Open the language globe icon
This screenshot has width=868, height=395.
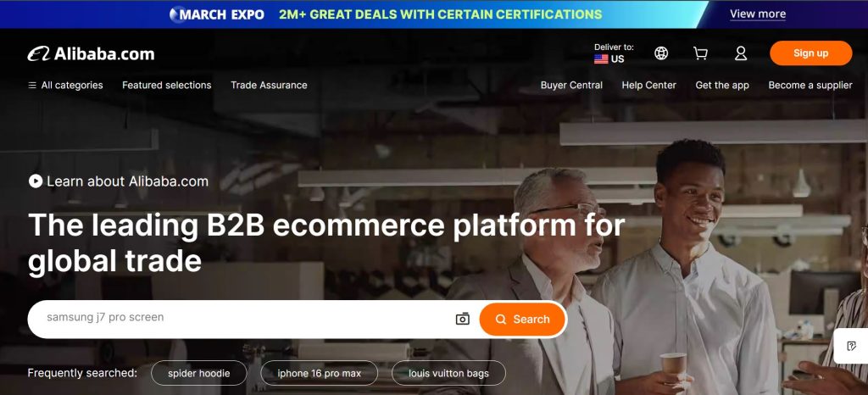(x=661, y=53)
